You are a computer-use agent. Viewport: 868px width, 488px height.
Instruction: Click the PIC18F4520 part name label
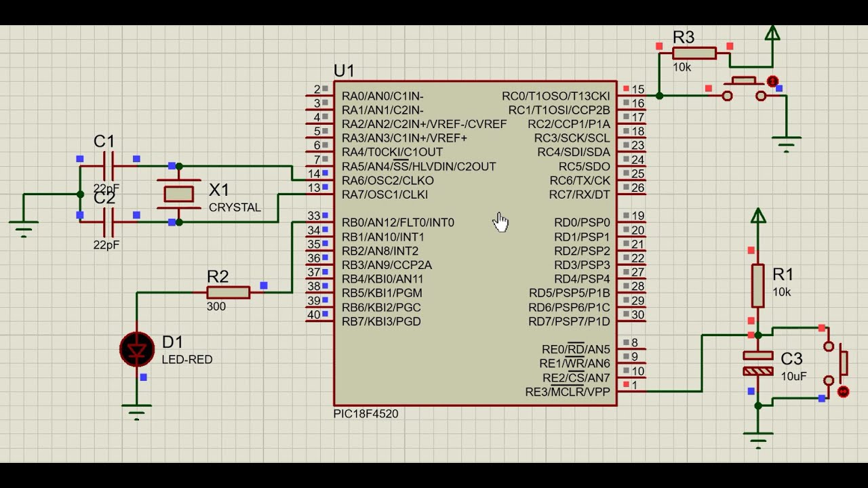pos(366,413)
